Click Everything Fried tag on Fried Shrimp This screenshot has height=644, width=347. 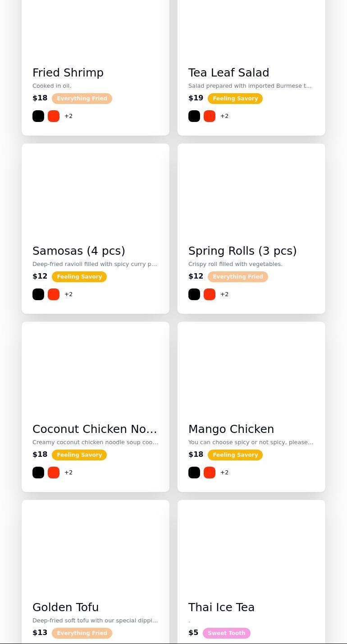(x=82, y=99)
